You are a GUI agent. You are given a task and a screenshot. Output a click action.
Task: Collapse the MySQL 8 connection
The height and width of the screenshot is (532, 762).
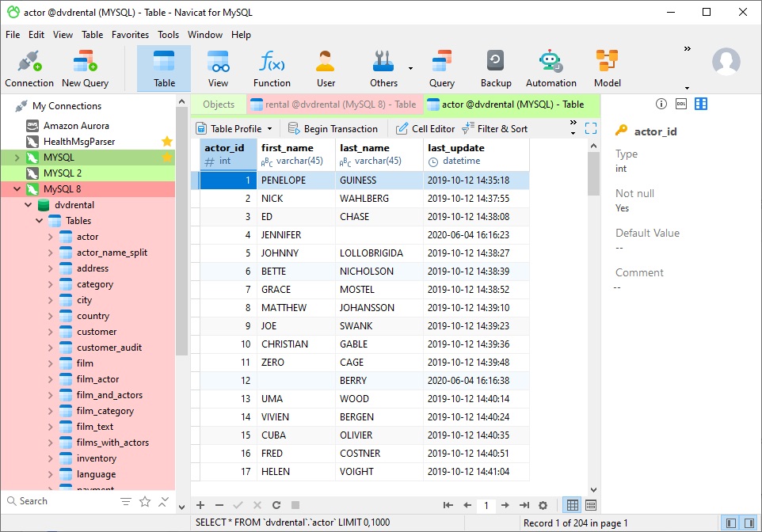click(17, 189)
